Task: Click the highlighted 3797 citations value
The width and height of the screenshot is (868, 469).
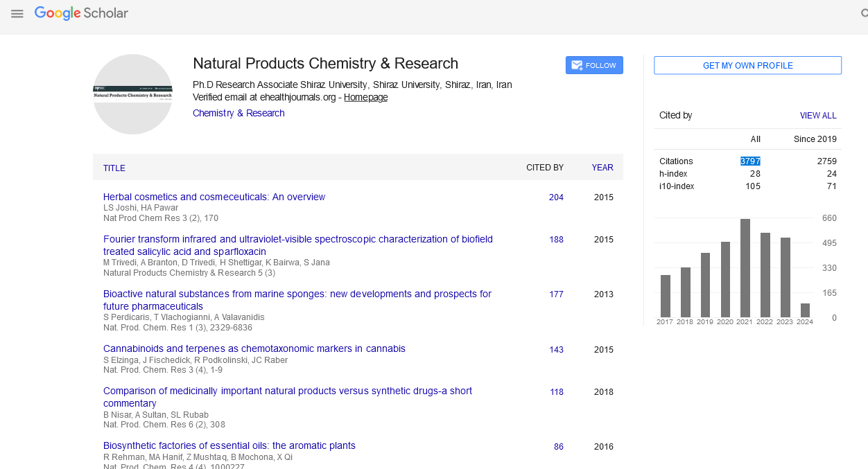Action: (750, 161)
